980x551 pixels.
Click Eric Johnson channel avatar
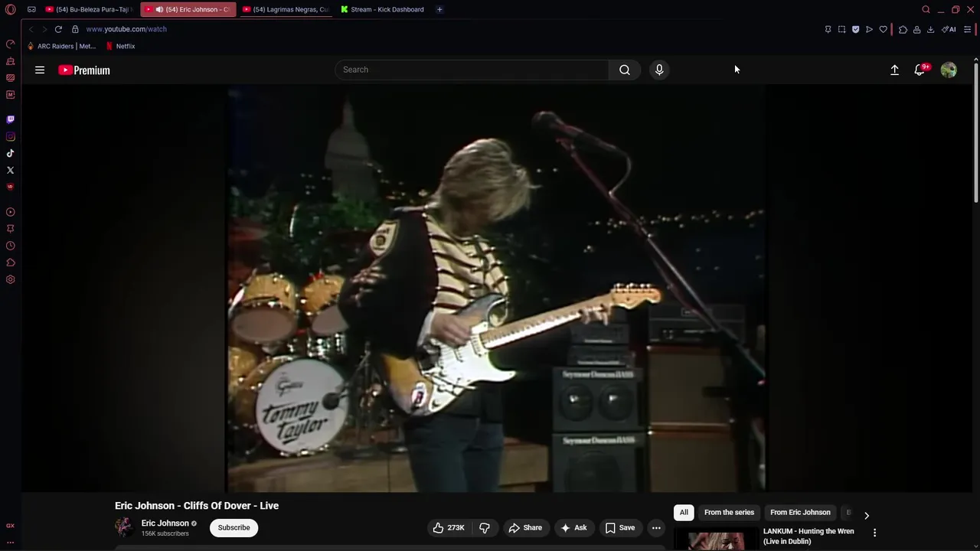[x=124, y=527]
